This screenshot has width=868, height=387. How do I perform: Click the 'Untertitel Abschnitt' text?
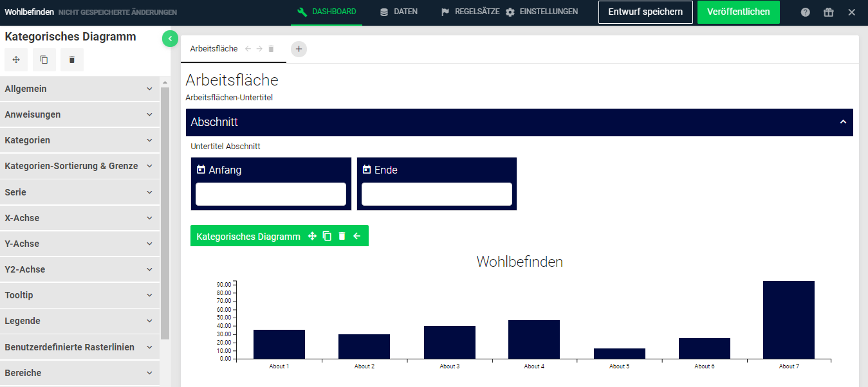226,147
